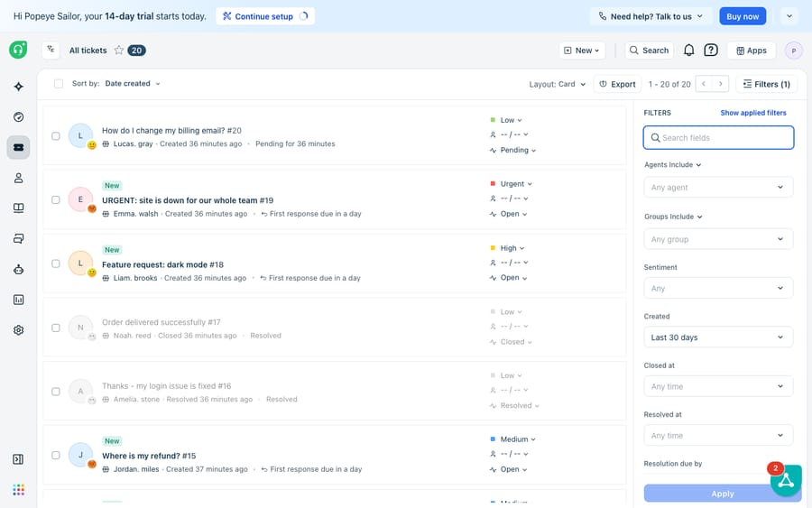The image size is (812, 508).
Task: Open priority Low dropdown on ticket #20
Action: point(506,120)
